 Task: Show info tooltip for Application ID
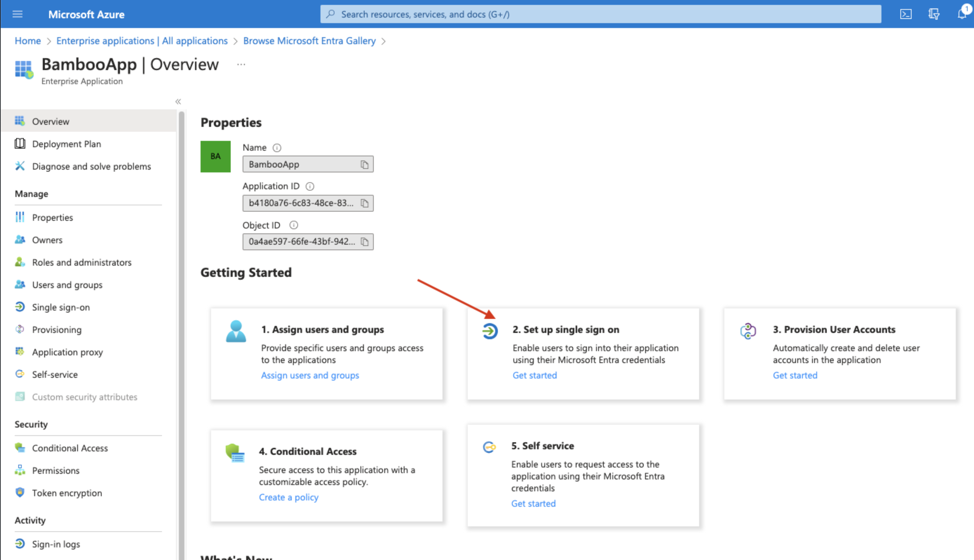[x=310, y=186]
